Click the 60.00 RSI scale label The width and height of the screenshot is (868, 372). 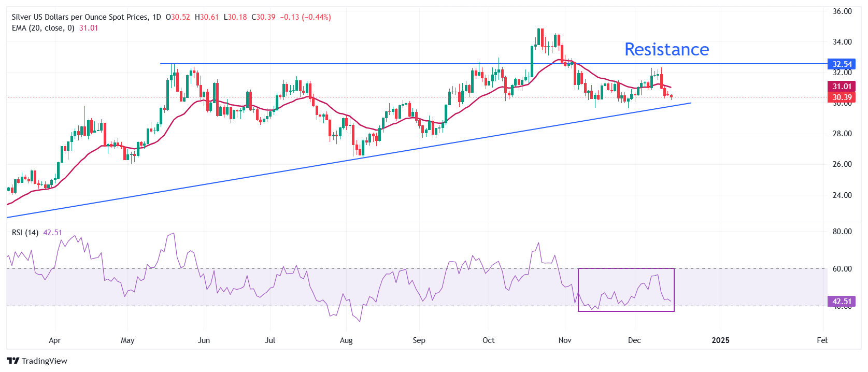[842, 269]
